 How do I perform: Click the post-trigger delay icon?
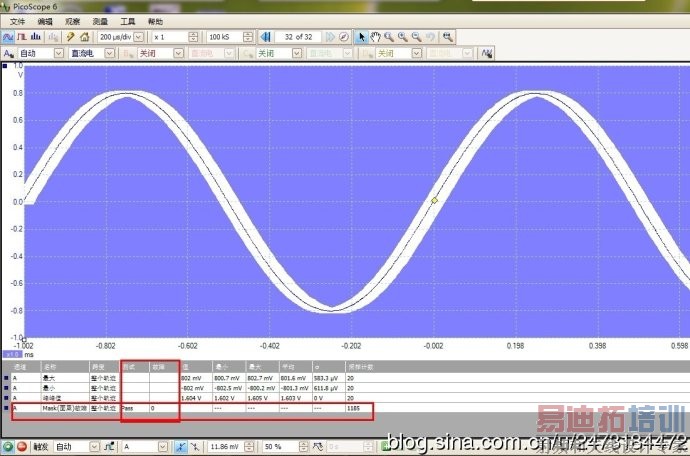point(318,447)
